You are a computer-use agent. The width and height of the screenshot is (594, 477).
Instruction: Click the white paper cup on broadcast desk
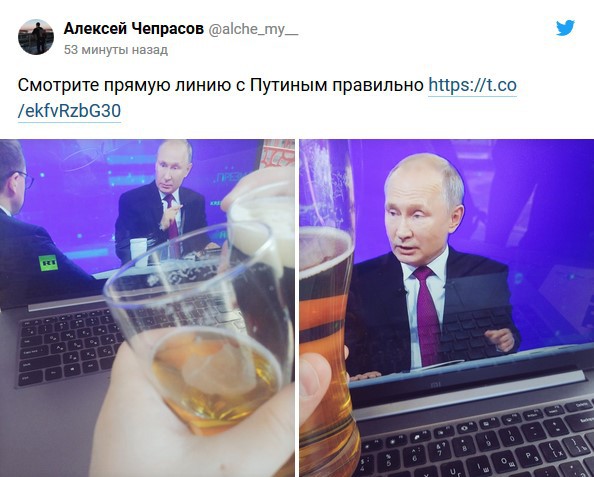pyautogui.click(x=138, y=251)
